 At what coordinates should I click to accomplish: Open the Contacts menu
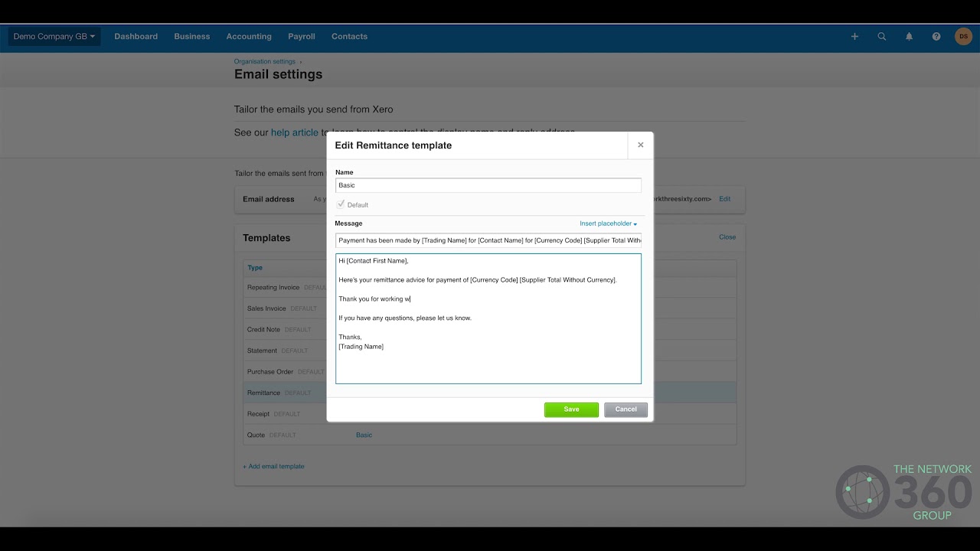pyautogui.click(x=349, y=36)
